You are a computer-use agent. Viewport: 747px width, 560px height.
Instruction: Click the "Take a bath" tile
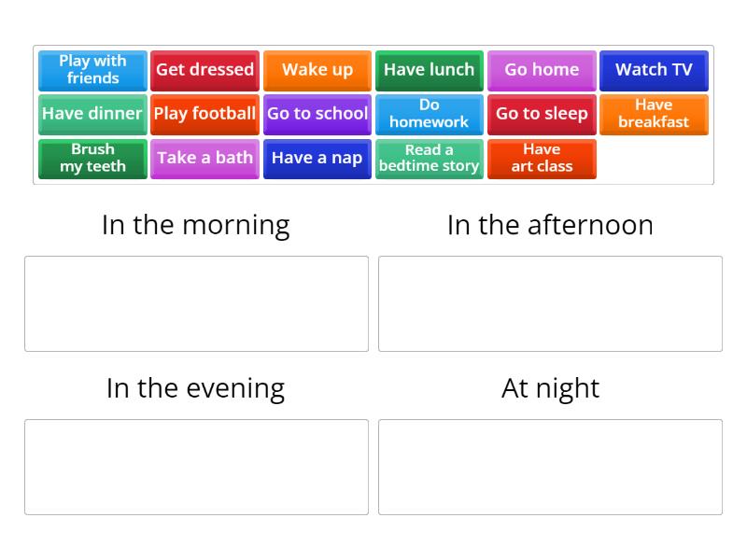point(204,158)
